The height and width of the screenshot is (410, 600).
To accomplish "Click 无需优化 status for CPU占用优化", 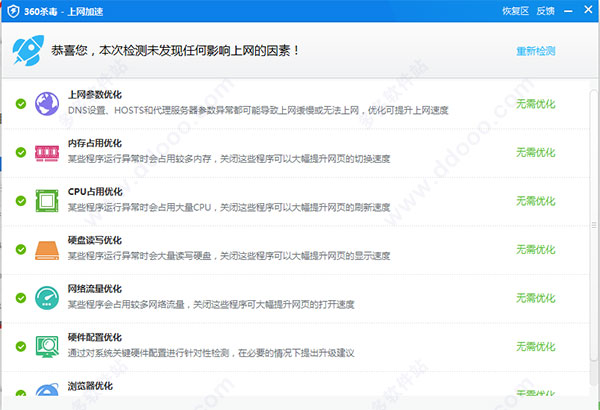I will 535,201.
